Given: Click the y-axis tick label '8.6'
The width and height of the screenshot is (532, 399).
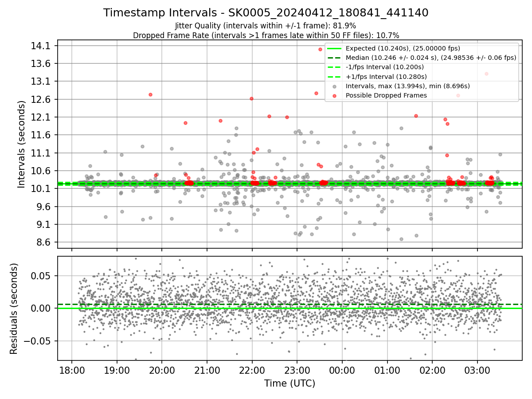Looking at the screenshot, I should coord(44,243).
